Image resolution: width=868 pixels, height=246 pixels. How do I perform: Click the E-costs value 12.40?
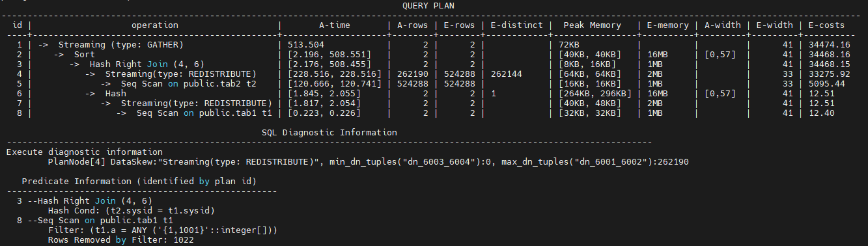(821, 113)
